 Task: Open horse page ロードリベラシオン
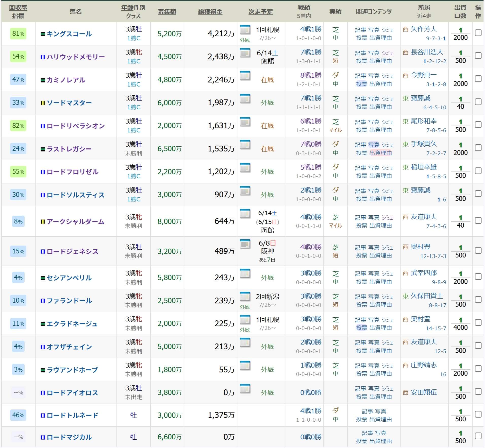click(x=76, y=126)
